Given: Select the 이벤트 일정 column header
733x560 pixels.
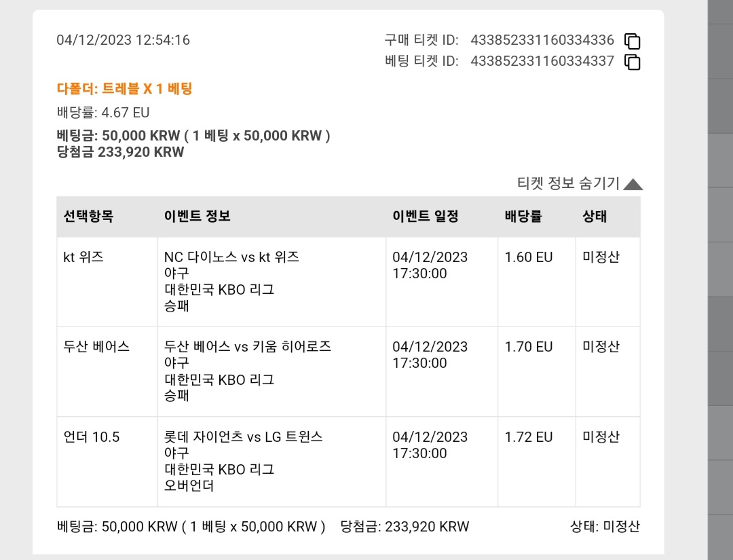Looking at the screenshot, I should pyautogui.click(x=426, y=217).
